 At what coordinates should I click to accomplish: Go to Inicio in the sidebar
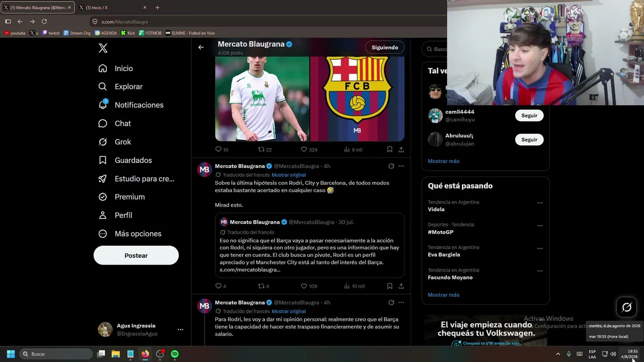[x=116, y=68]
